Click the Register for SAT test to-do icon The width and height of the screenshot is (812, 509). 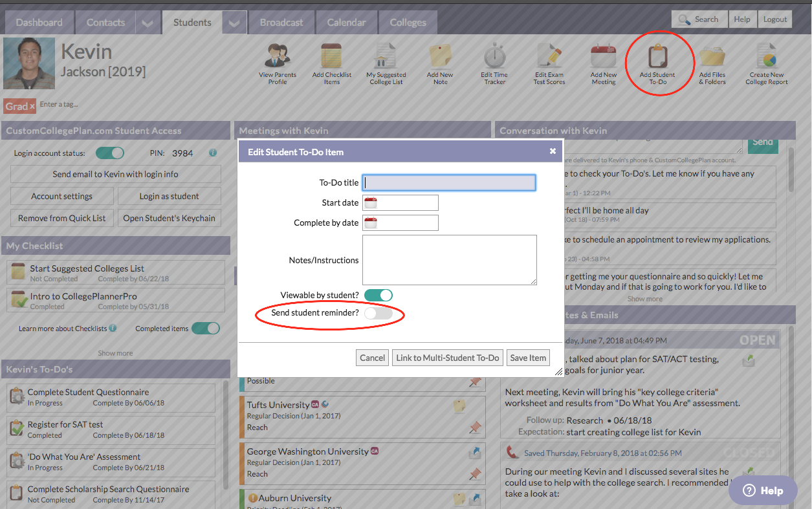point(17,429)
